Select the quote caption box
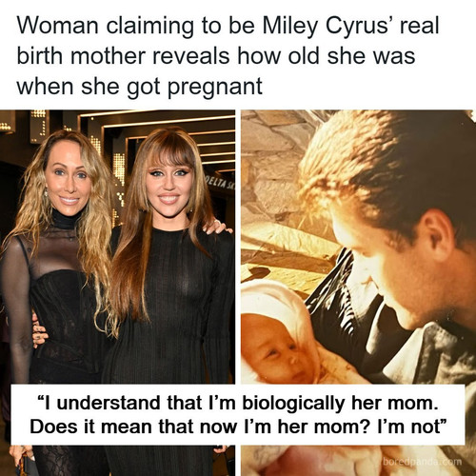 click(238, 415)
